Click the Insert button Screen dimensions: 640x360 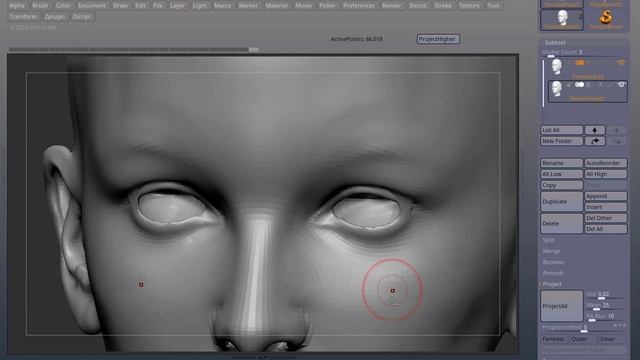pos(606,207)
